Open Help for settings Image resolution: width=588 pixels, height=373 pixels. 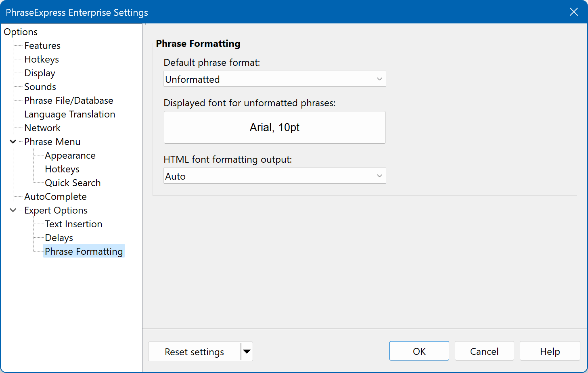tap(550, 351)
